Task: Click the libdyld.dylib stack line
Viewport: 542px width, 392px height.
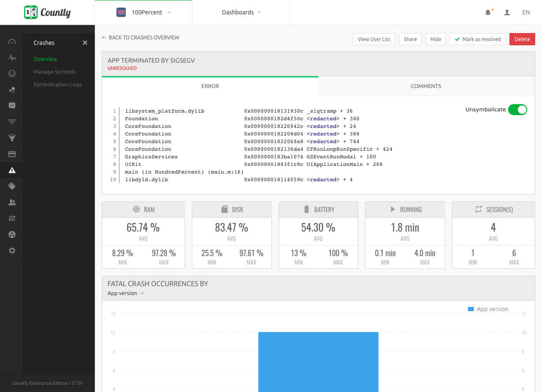Action: pyautogui.click(x=239, y=180)
